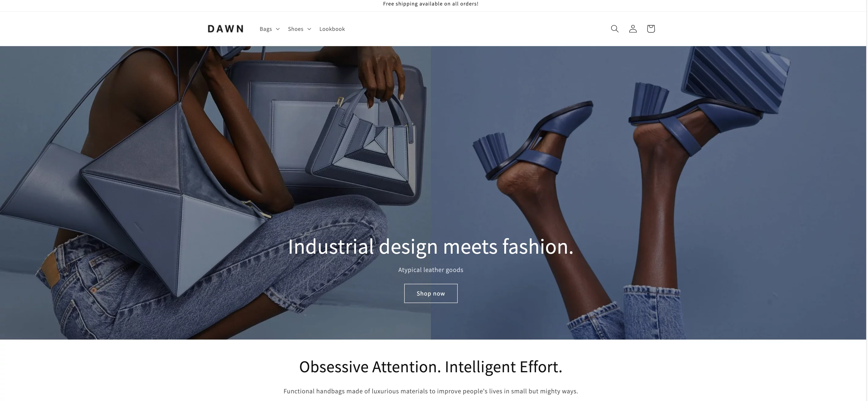
Task: Go to the Lookbook page
Action: point(332,29)
